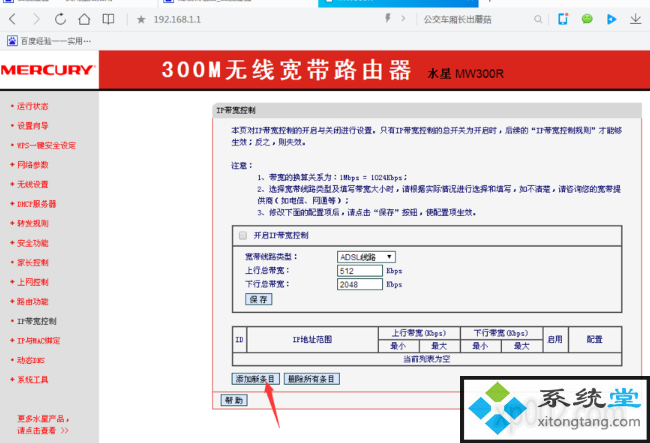Screen dimensions: 650x443
Task: Open the reading mode book icon
Action: pos(108,19)
